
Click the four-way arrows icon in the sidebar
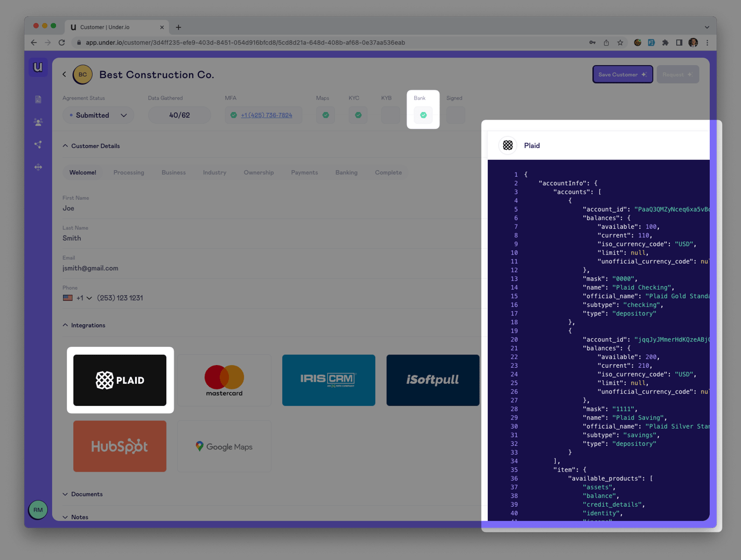tap(38, 167)
